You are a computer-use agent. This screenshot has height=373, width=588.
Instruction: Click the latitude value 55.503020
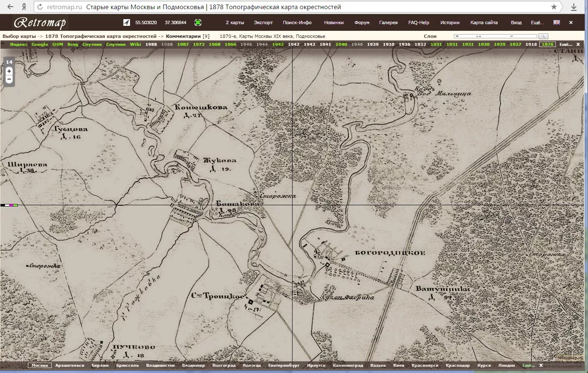coord(146,22)
